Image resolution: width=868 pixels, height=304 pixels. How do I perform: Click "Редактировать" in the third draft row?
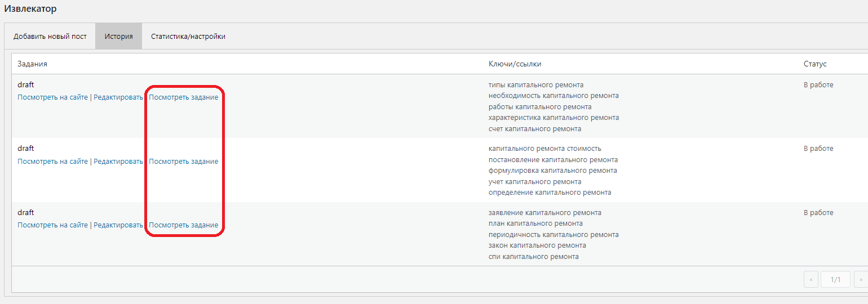click(x=118, y=225)
